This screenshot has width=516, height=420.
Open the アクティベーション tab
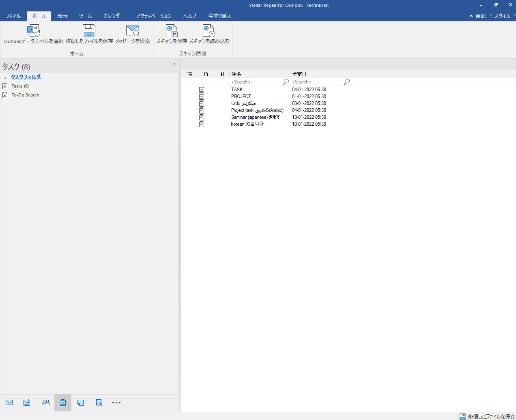154,16
